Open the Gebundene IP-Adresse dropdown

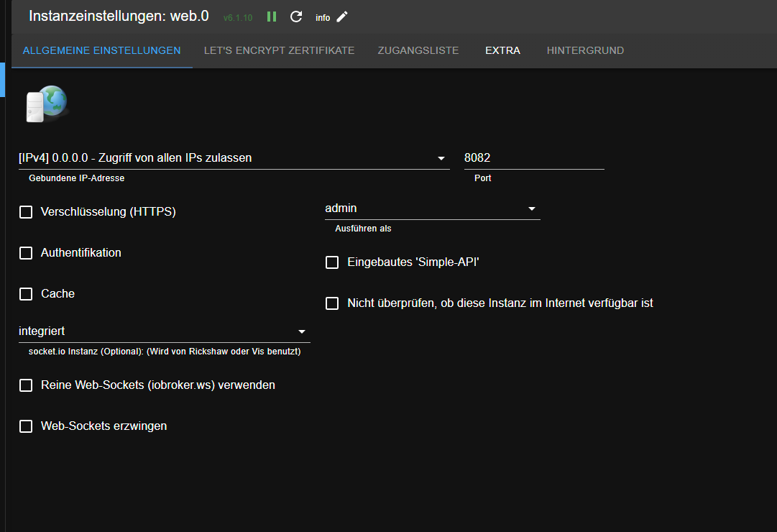click(234, 158)
